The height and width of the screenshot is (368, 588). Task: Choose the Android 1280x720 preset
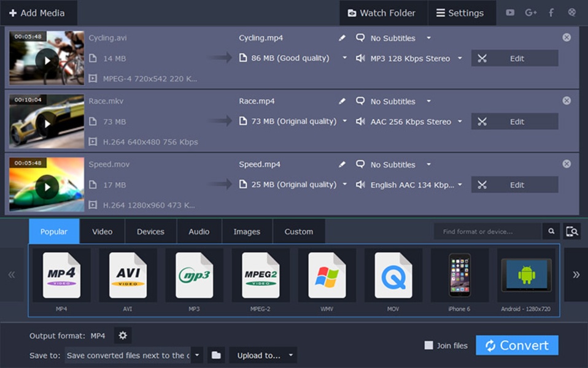tap(526, 275)
